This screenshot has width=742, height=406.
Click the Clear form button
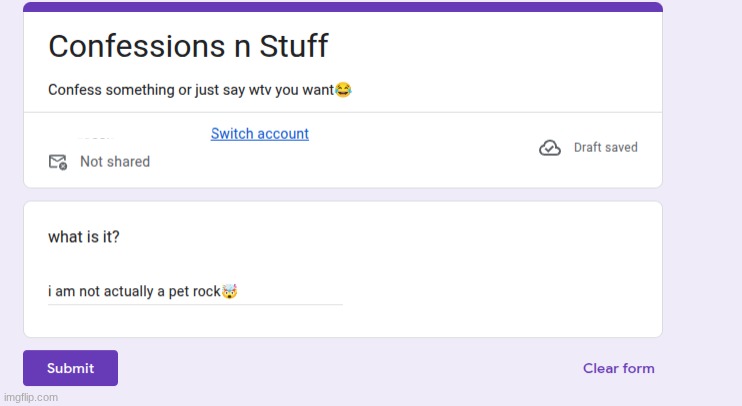(x=618, y=368)
